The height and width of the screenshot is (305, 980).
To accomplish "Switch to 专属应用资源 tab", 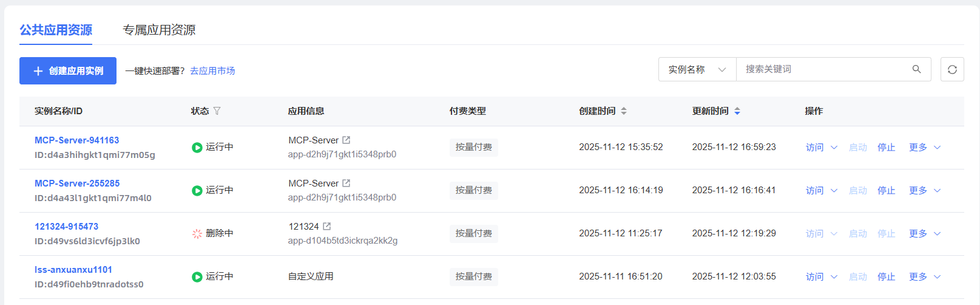I will tap(159, 30).
